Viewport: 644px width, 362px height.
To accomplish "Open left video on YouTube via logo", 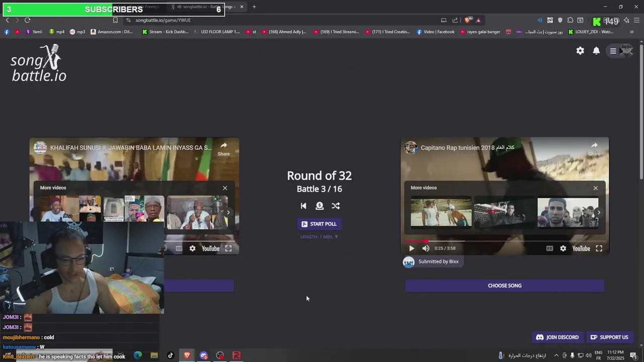I will [x=210, y=248].
